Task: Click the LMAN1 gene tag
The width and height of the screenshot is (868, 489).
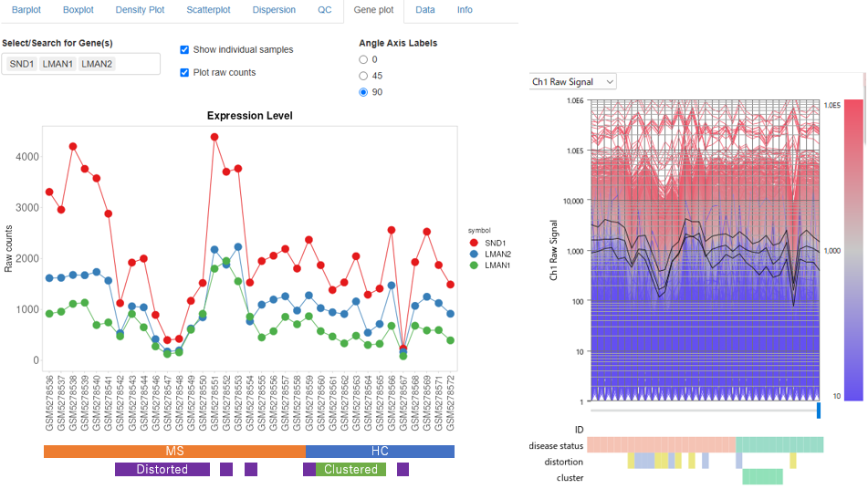Action: point(58,64)
